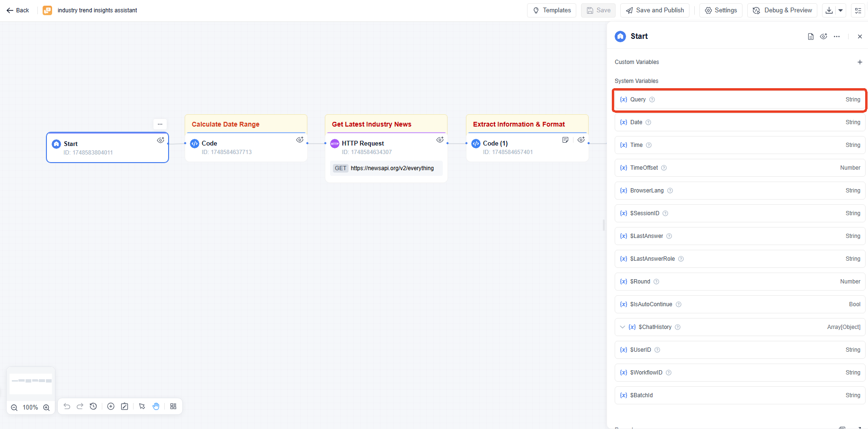Click help icon next to $ChatHistory
Image resolution: width=868 pixels, height=429 pixels.
point(678,327)
